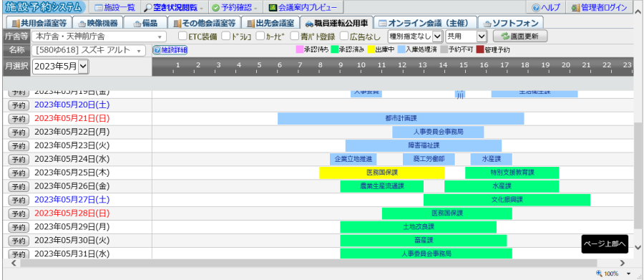Click the 予約不可 gray legend swatch
Viewport: 644px width, 280px height.
click(x=444, y=50)
